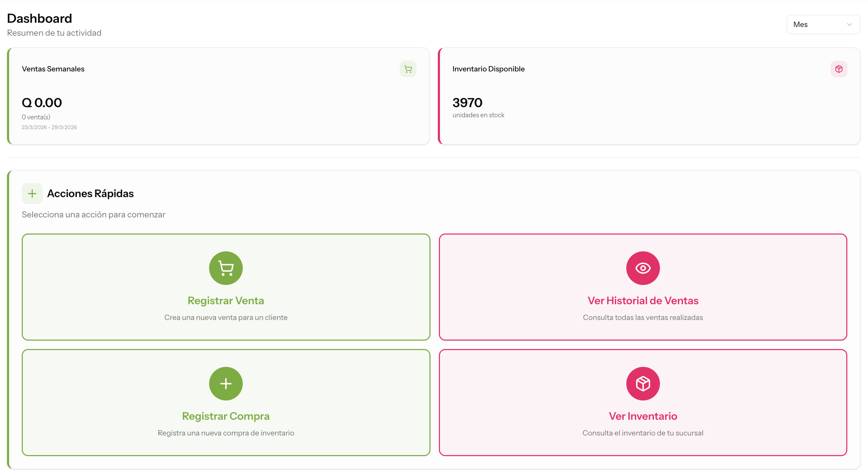This screenshot has width=868, height=474.
Task: Click Consulta todas las ventas realizadas text
Action: [x=643, y=318]
